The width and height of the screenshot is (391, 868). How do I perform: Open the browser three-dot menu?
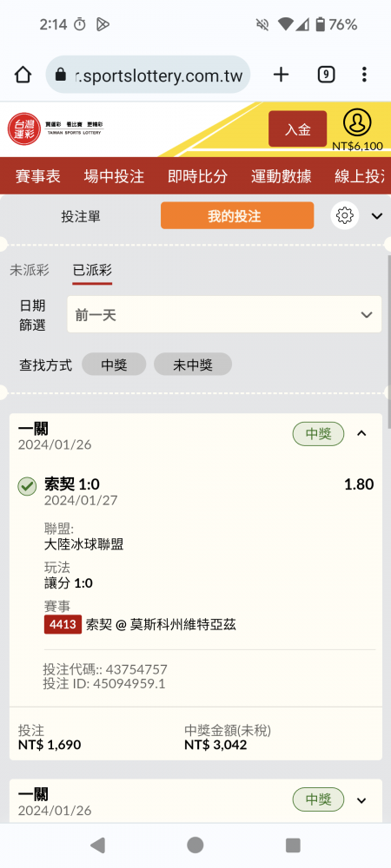tap(364, 74)
